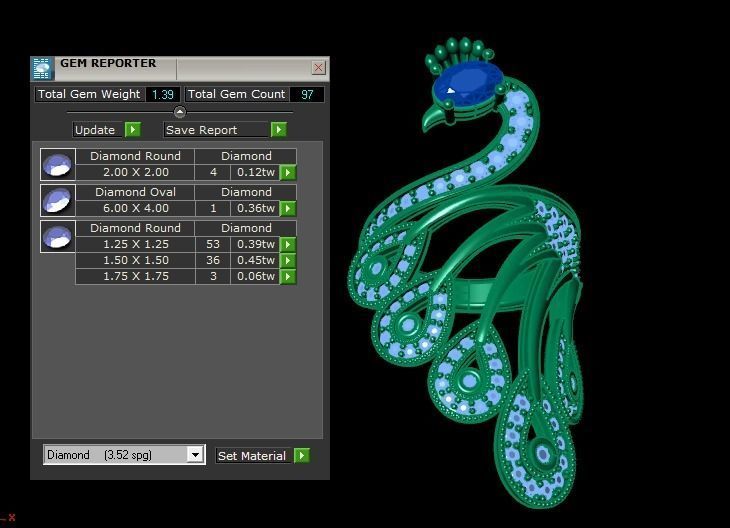The image size is (730, 528).
Task: Click the 0.39tw weight cell
Action: tap(256, 244)
